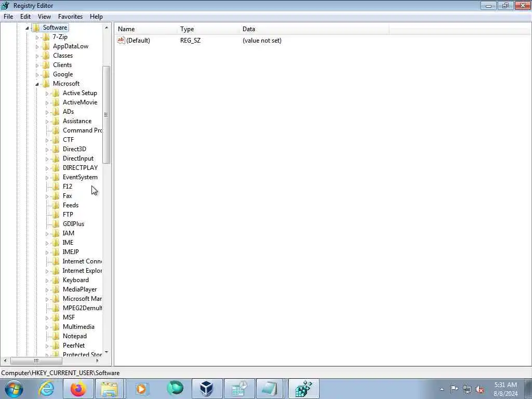532x399 pixels.
Task: Click the (value not set) data cell
Action: [x=262, y=41]
